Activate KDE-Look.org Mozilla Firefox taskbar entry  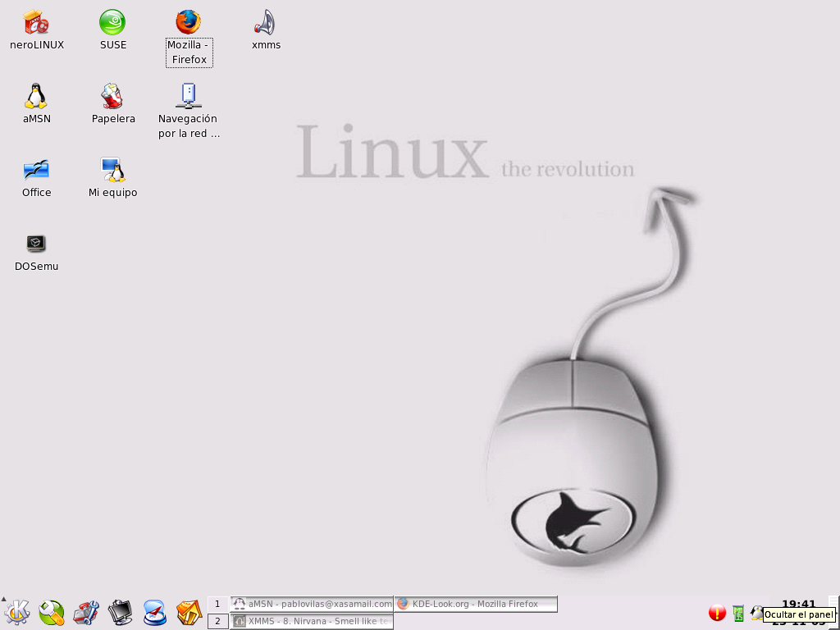476,604
